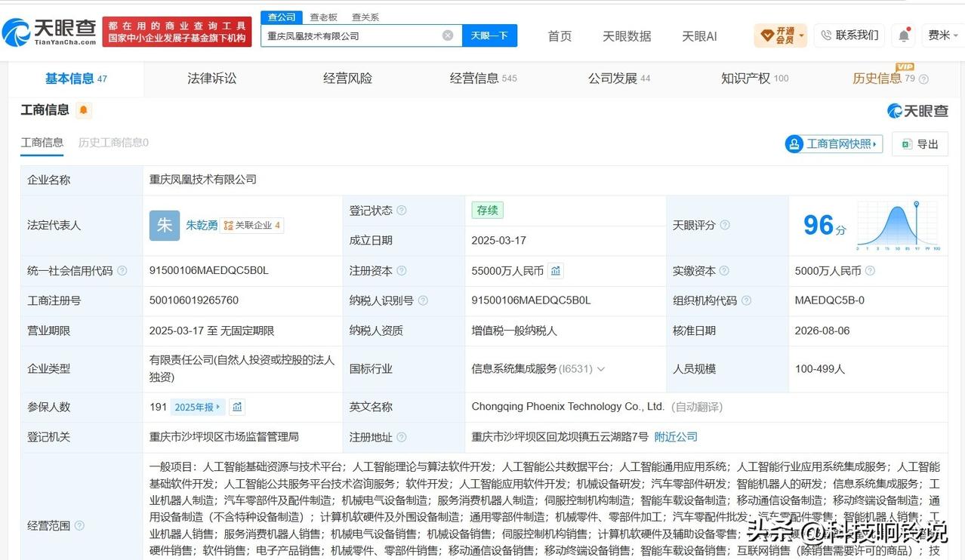This screenshot has width=965, height=560.
Task: Click the help icon beside 登记状态
Action: [402, 211]
